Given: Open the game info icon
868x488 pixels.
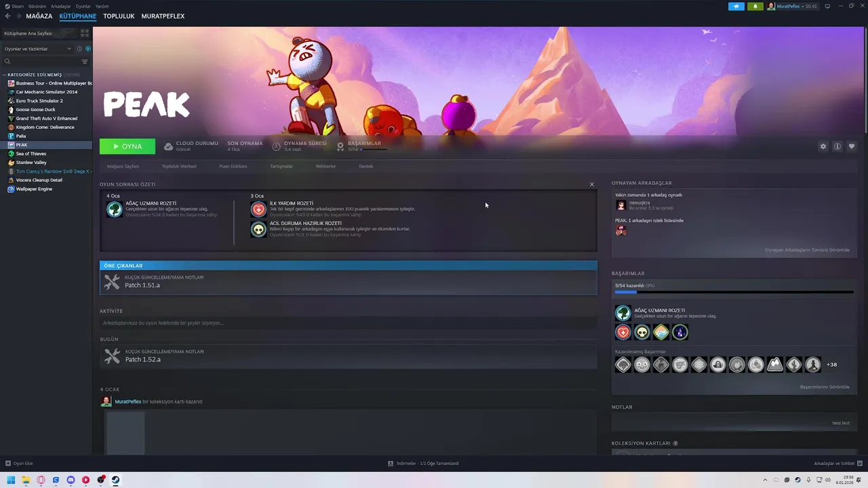Looking at the screenshot, I should pyautogui.click(x=837, y=146).
